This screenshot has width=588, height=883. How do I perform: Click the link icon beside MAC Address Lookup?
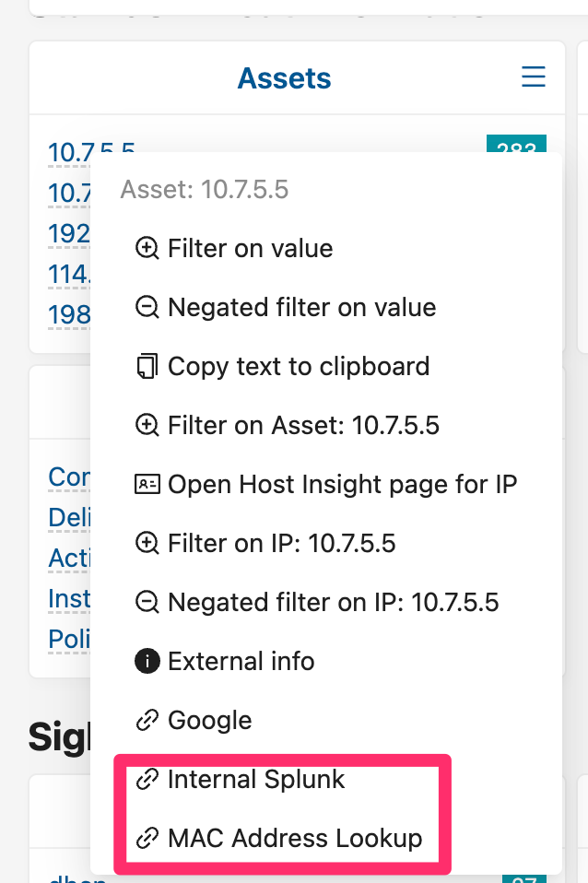[147, 839]
